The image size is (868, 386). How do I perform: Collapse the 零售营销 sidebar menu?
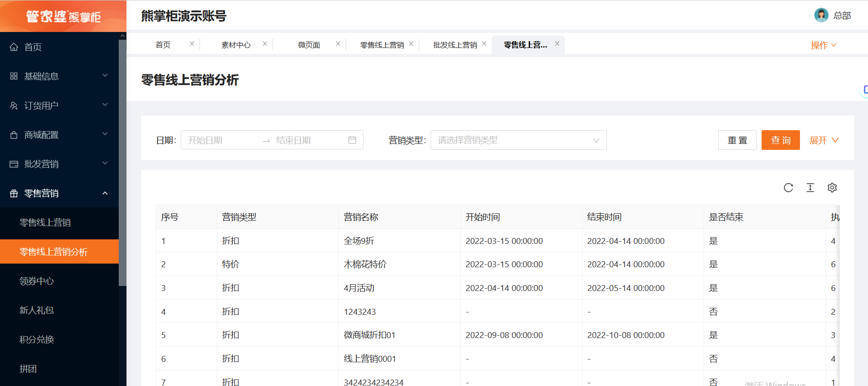(x=105, y=193)
